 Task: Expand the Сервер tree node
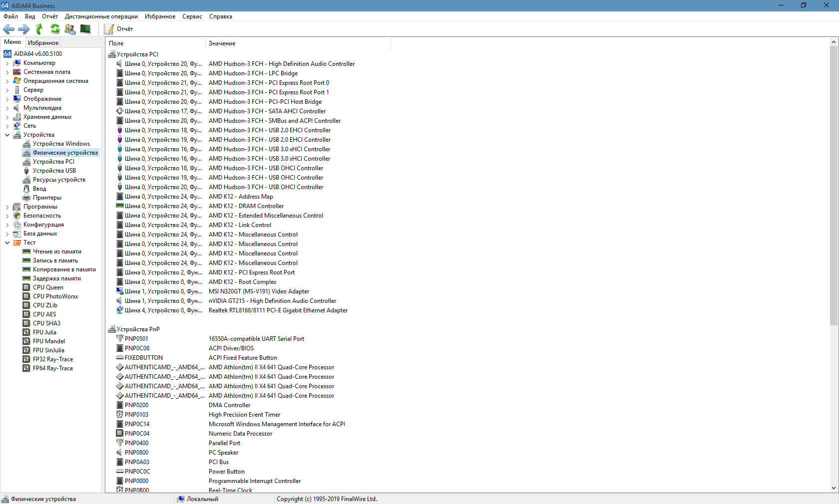[7, 90]
